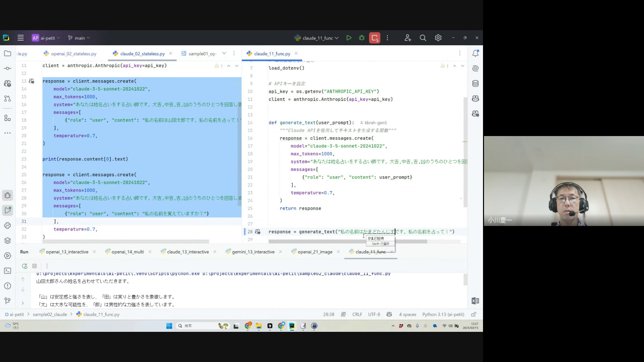644x362 pixels.
Task: Open the main hamburger menu
Action: (20, 38)
